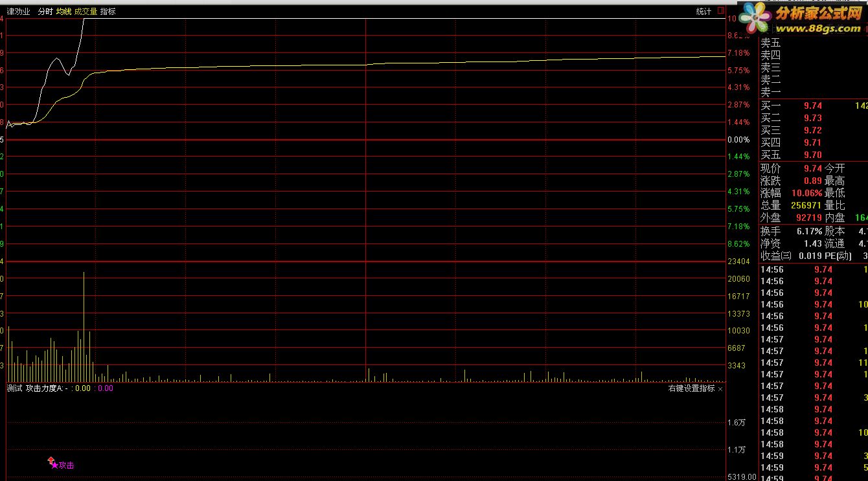Click the PE(动) label

pos(838,256)
